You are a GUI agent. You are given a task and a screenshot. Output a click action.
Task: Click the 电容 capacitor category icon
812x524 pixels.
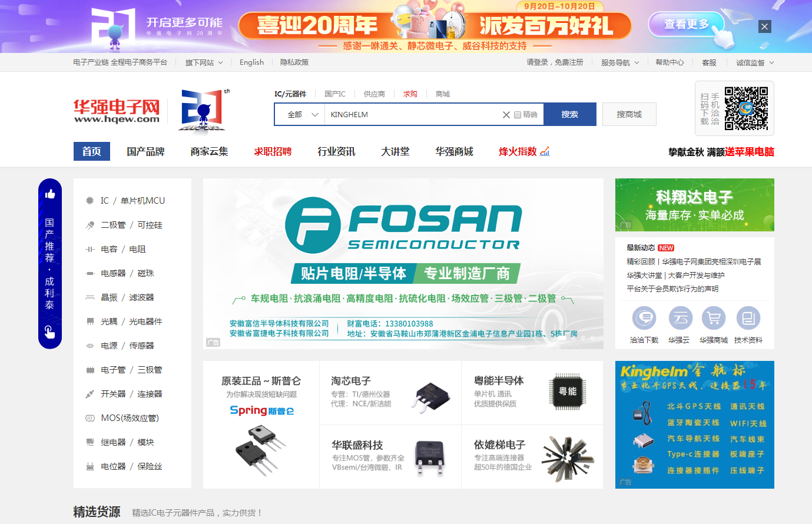pyautogui.click(x=90, y=249)
